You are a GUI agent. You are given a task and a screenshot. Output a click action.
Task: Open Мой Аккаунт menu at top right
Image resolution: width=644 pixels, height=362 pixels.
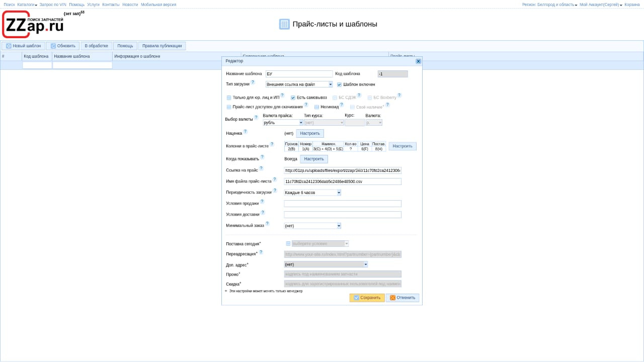(600, 5)
